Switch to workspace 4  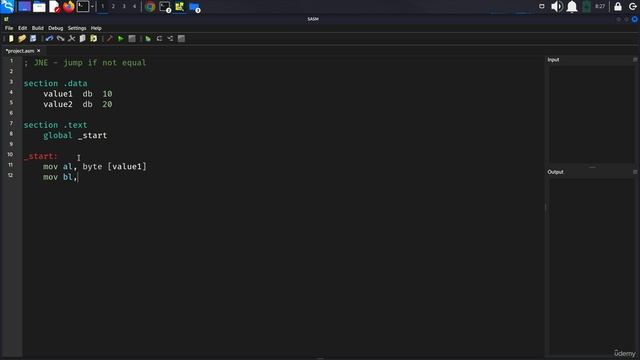click(x=134, y=7)
